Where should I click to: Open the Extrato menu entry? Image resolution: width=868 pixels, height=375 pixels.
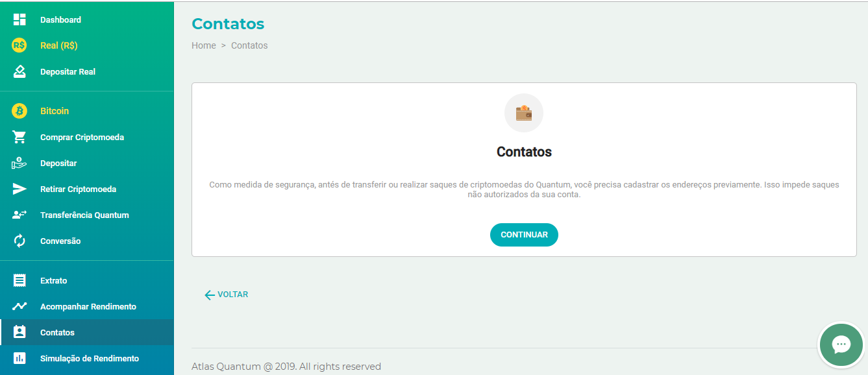pyautogui.click(x=87, y=280)
